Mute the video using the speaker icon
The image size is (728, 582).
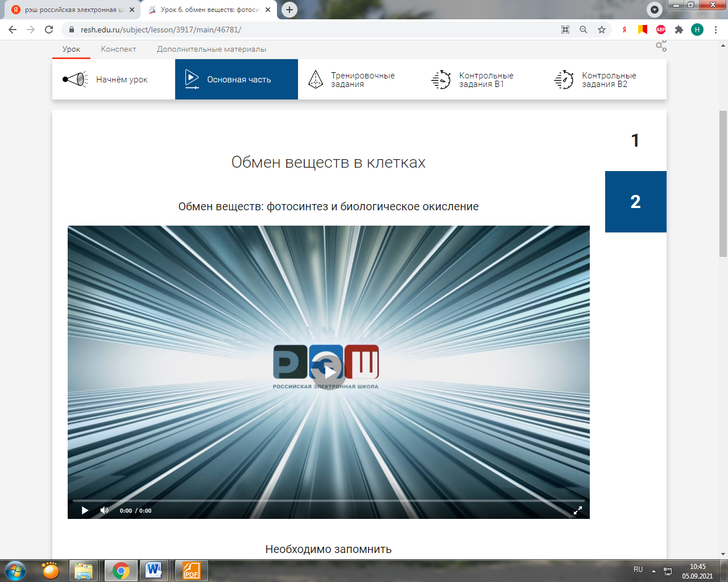pos(104,510)
